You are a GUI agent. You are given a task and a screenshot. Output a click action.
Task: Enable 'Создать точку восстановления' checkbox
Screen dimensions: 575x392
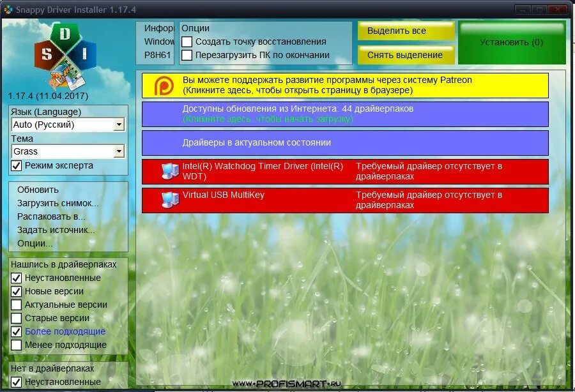click(x=187, y=41)
